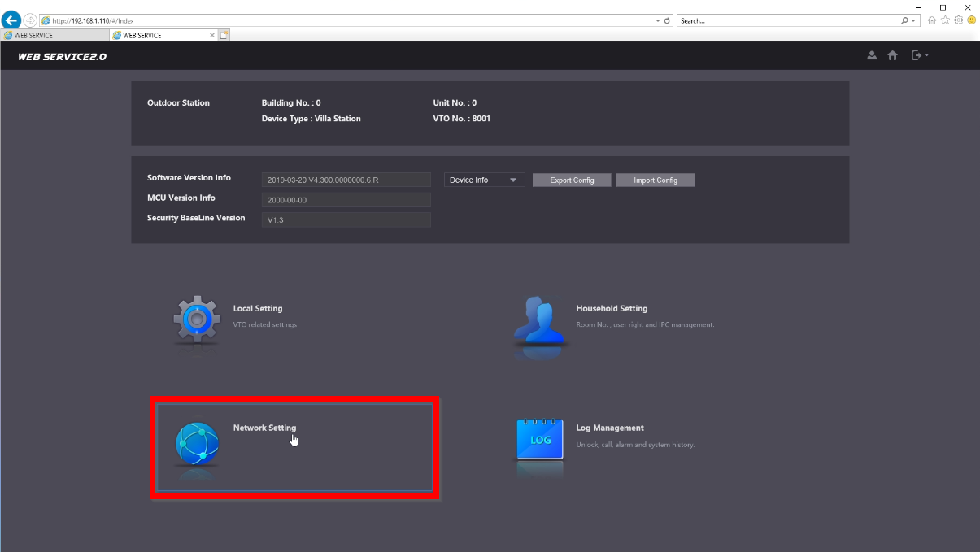The height and width of the screenshot is (552, 980).
Task: Open address bar autocomplete dropdown arrow
Action: (x=658, y=20)
